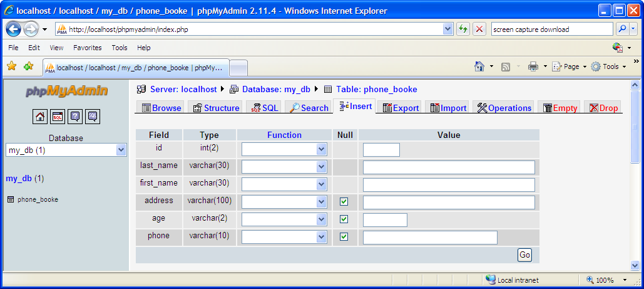This screenshot has width=644, height=289.
Task: Open the Database selector my_db (1)
Action: coord(66,150)
